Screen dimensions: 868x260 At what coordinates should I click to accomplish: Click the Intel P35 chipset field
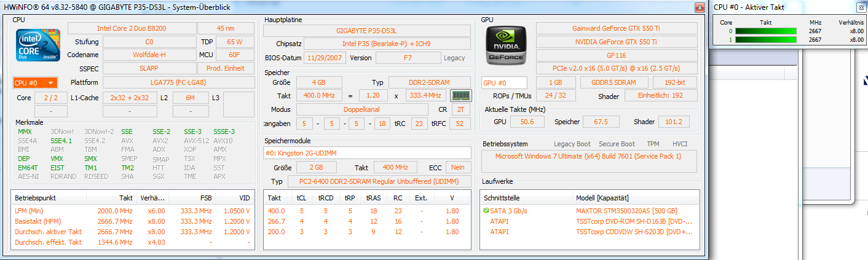point(387,44)
